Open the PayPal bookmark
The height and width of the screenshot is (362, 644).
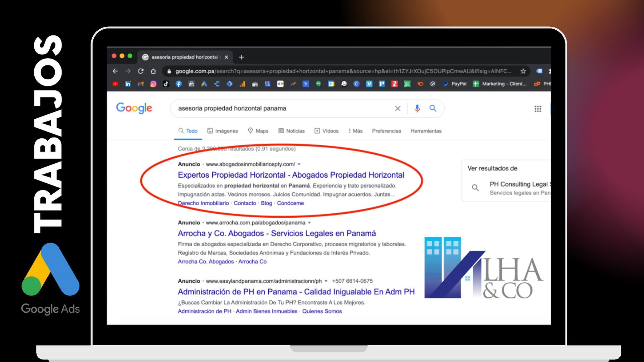[455, 84]
